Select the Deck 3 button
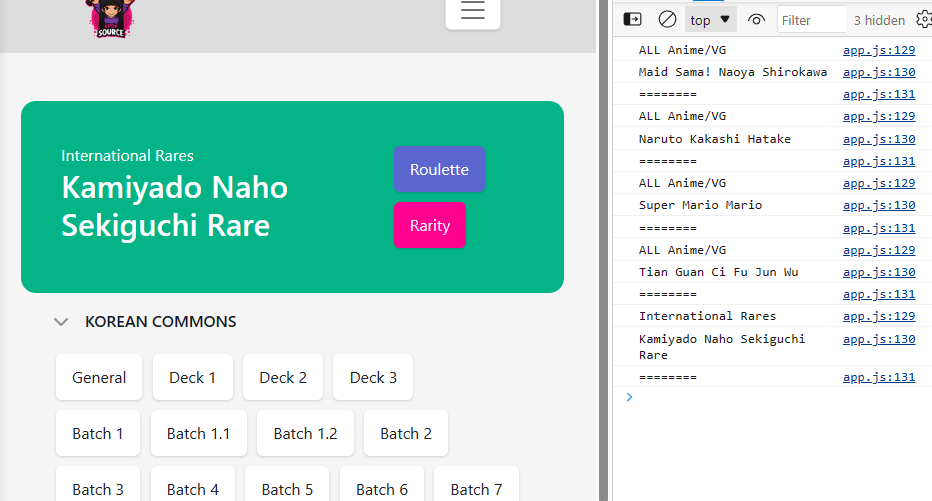 point(373,377)
